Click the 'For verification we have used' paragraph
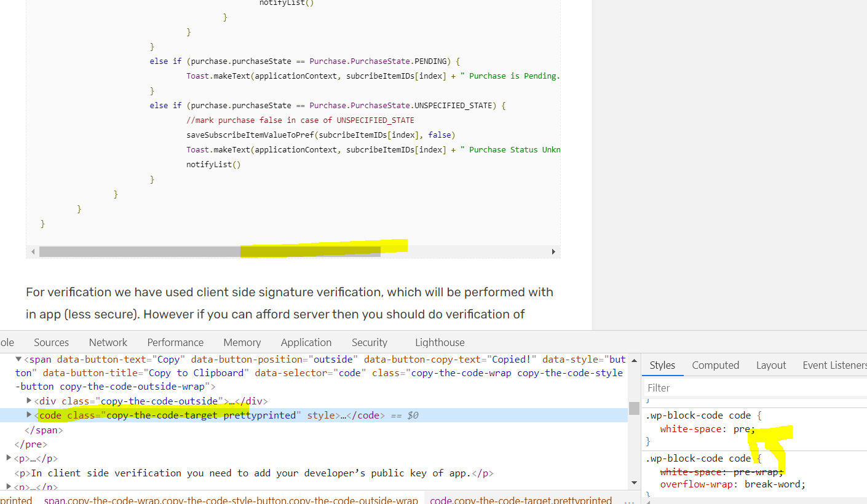 [290, 303]
